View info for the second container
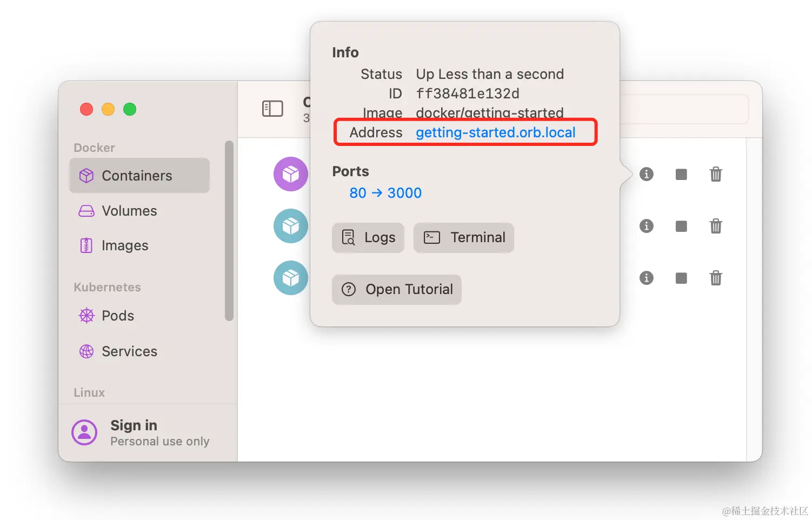 click(x=647, y=226)
